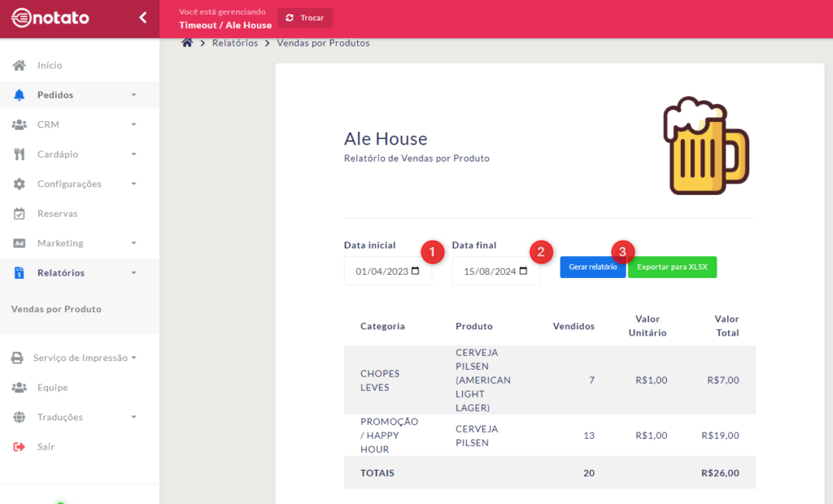Image resolution: width=833 pixels, height=504 pixels.
Task: Click the Trocar switch establishment button
Action: (305, 18)
